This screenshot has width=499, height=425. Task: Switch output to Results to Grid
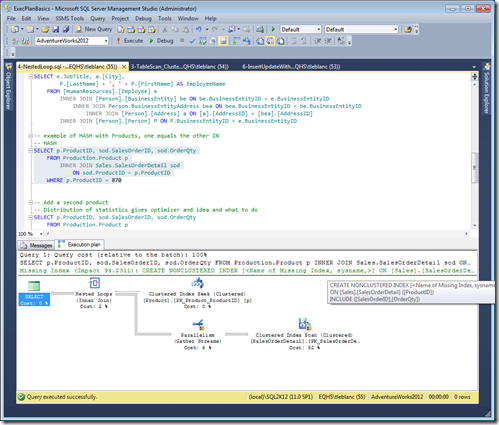[x=270, y=41]
